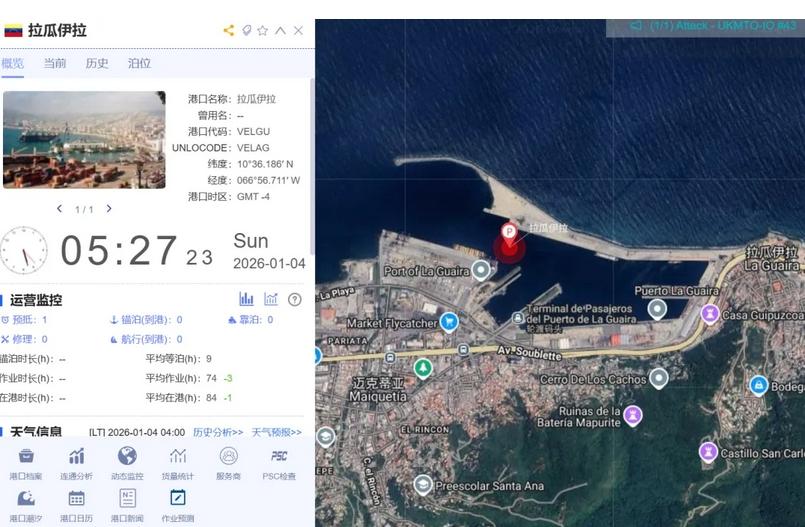Switch to the 历史 tab
The height and width of the screenshot is (527, 805).
coord(97,63)
